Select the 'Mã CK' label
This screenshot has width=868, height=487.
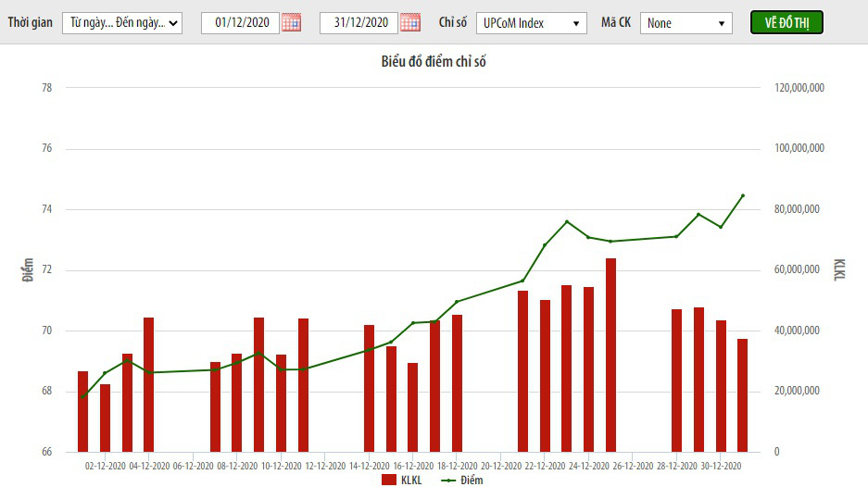tap(616, 23)
